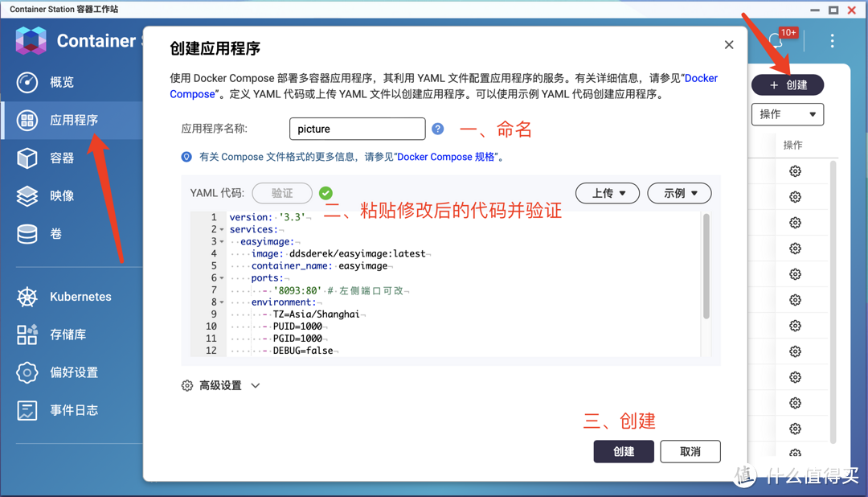Click the YAML code editor vertical scrollbar
868x497 pixels.
pyautogui.click(x=706, y=266)
